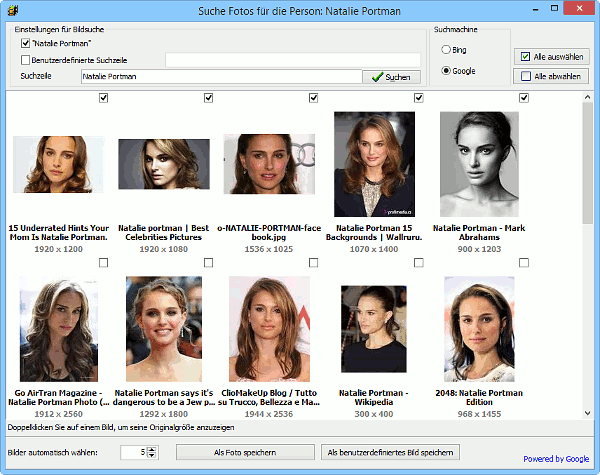Click the Suchzeile field containing Natalie Portman
Image resolution: width=600 pixels, height=475 pixels.
(221, 77)
